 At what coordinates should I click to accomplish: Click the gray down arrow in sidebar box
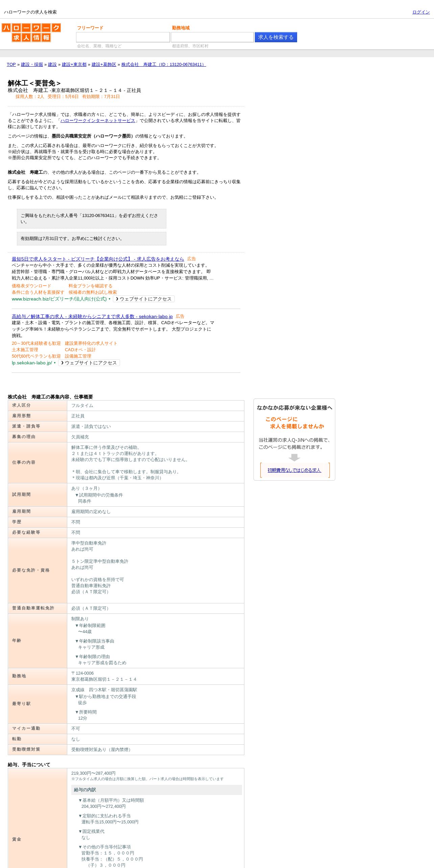click(x=294, y=457)
